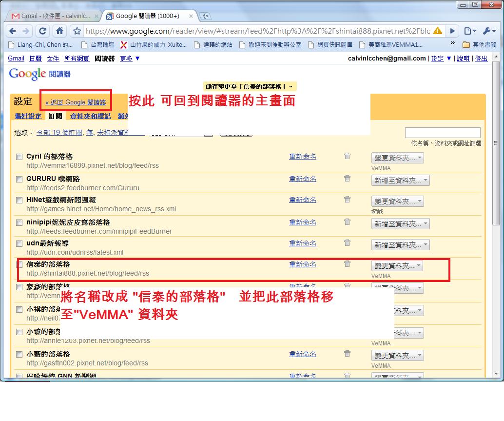Viewport: 504px width, 421px height.
Task: Switch to the 偏好設定 tab
Action: [x=28, y=116]
